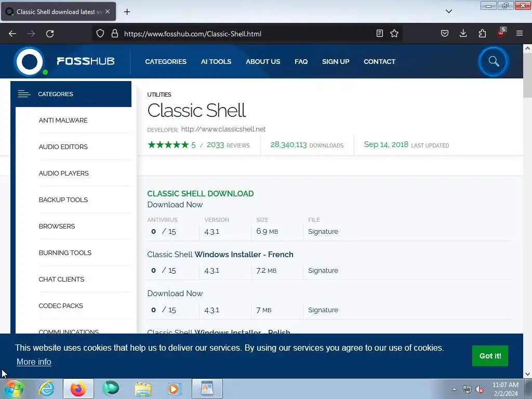The height and width of the screenshot is (399, 532).
Task: Open the Firefox downloads panel
Action: pos(463,33)
